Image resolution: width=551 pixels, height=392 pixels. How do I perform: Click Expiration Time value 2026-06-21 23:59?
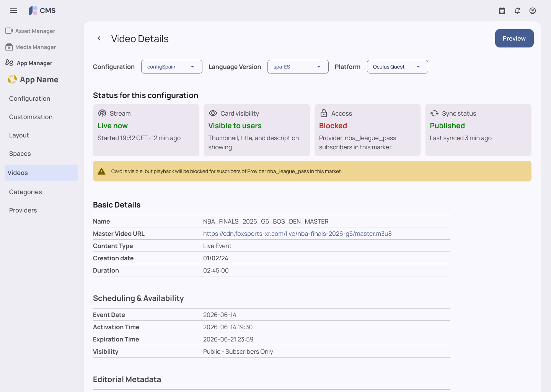point(228,339)
